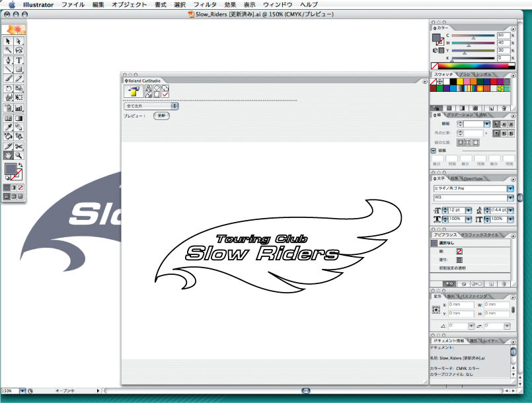This screenshot has height=403, width=532.
Task: Select the Eyedropper tool
Action: coord(9,127)
